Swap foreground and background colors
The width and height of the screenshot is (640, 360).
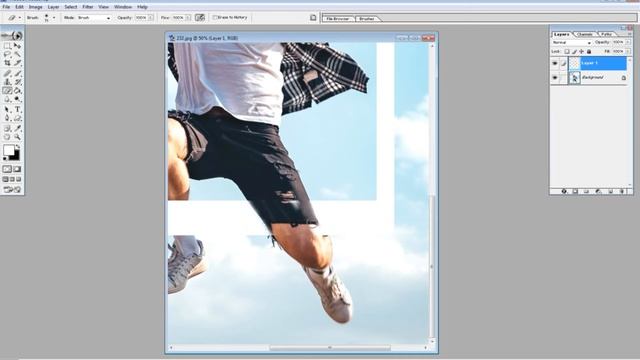18,146
